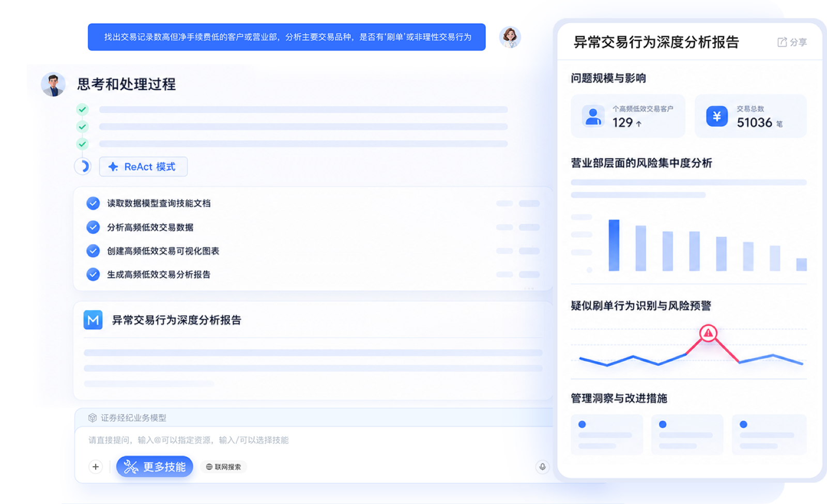The height and width of the screenshot is (504, 827).
Task: Click the 异常交易行为深度分析报告 title in right panel
Action: pyautogui.click(x=656, y=42)
